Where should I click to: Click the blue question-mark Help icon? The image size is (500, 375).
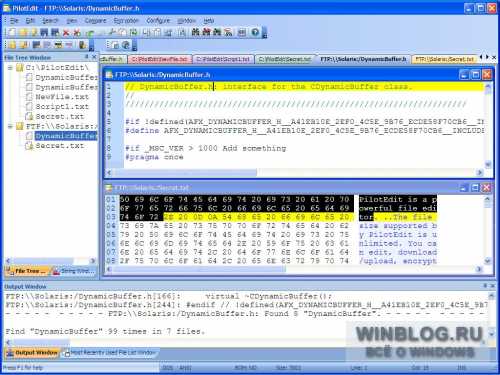255,32
